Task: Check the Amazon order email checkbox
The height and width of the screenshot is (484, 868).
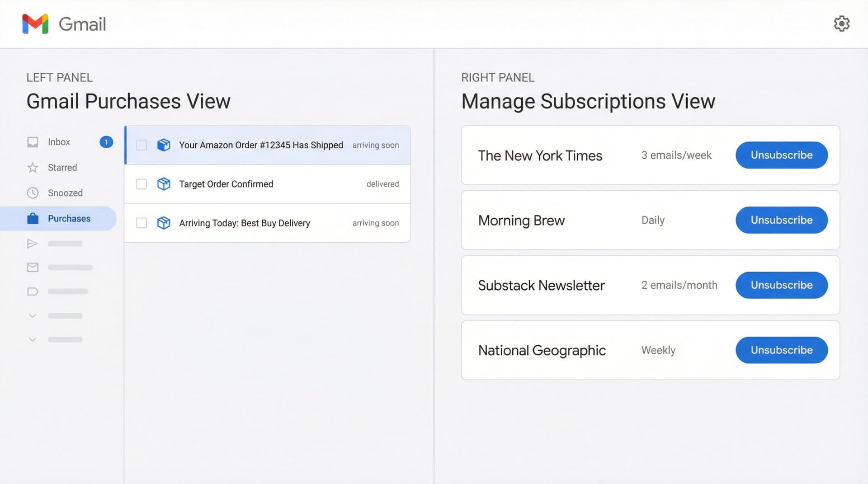Action: click(142, 145)
